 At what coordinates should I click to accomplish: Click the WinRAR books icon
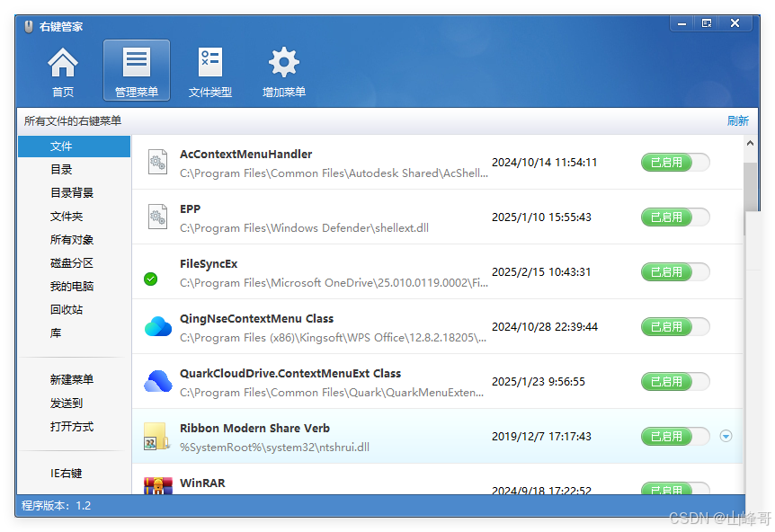pyautogui.click(x=158, y=486)
